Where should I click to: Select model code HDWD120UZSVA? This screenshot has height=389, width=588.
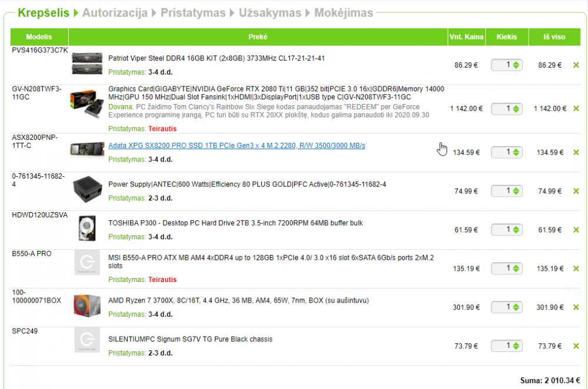[x=40, y=215]
